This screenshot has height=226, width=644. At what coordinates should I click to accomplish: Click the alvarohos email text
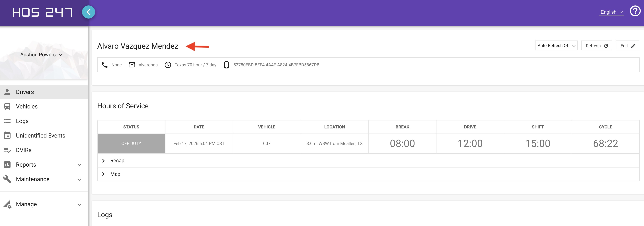click(x=148, y=65)
